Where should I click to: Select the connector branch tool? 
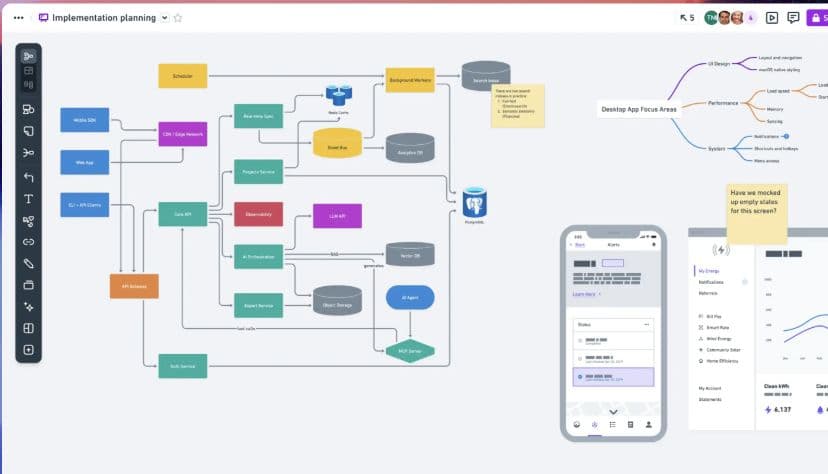coord(29,153)
